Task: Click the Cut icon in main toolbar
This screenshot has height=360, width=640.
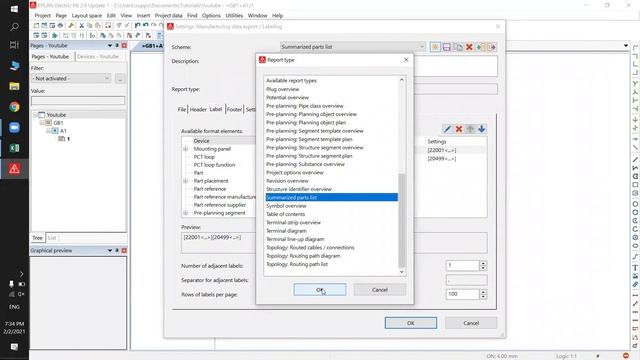Action: click(82, 25)
